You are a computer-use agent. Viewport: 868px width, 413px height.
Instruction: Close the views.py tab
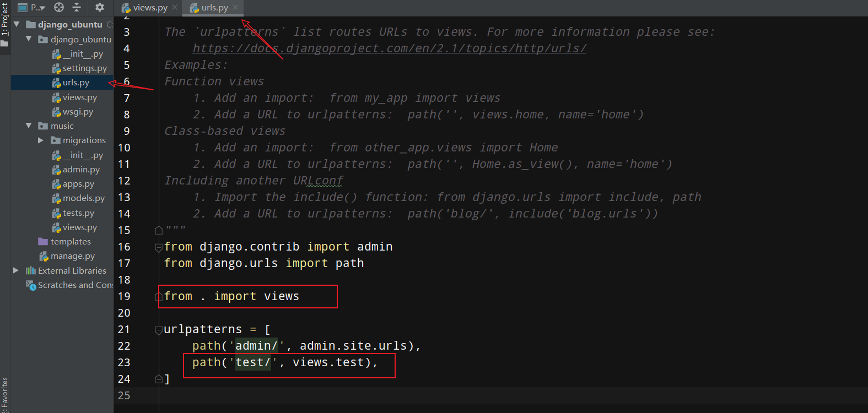[175, 7]
